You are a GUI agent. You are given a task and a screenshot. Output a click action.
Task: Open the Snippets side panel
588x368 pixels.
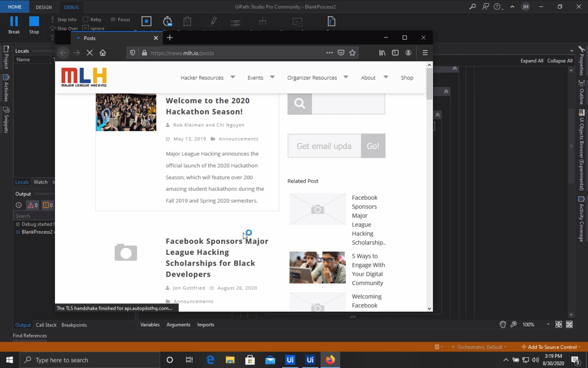point(6,120)
